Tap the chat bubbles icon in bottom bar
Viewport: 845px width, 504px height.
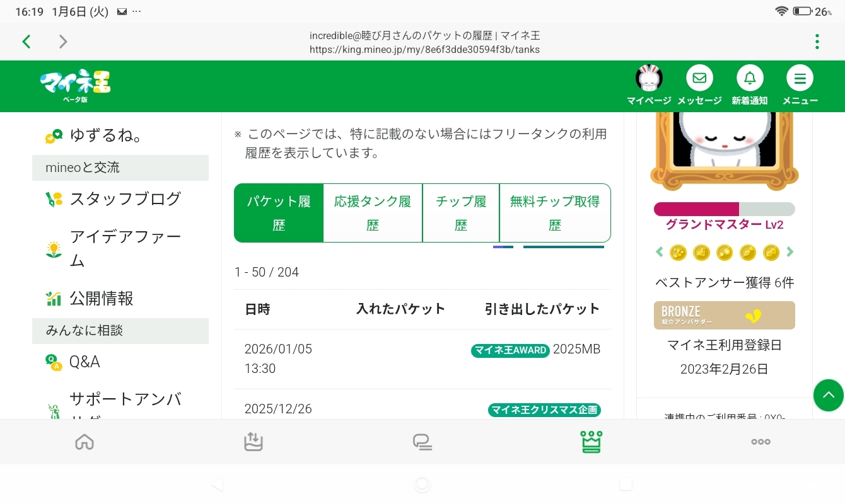pos(422,442)
